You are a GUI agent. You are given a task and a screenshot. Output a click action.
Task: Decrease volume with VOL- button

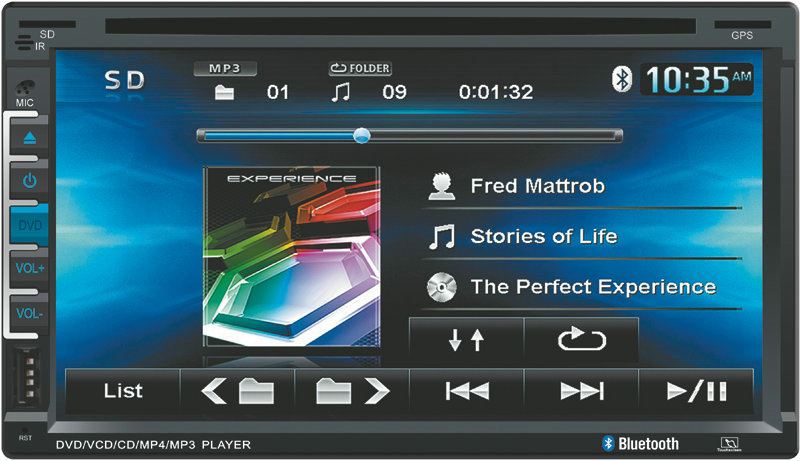coord(30,314)
